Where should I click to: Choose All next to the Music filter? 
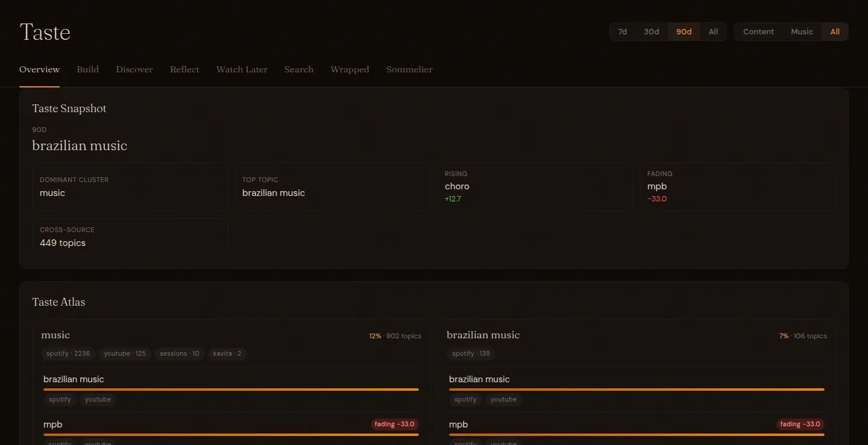pos(835,31)
